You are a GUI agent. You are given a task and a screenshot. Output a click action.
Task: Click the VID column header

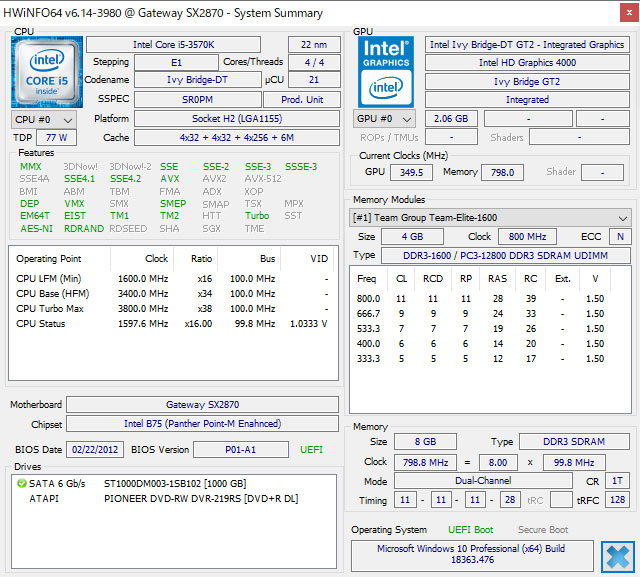click(319, 259)
